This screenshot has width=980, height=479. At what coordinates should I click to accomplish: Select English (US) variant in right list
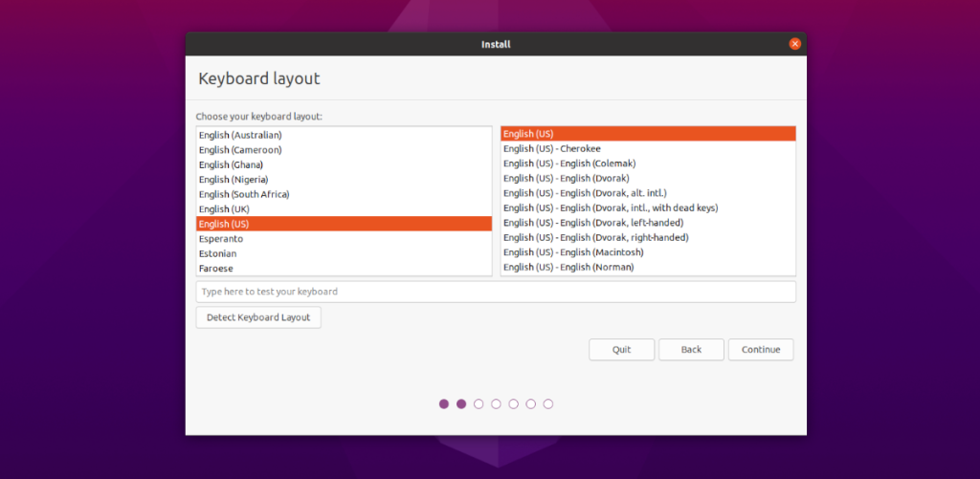(648, 134)
